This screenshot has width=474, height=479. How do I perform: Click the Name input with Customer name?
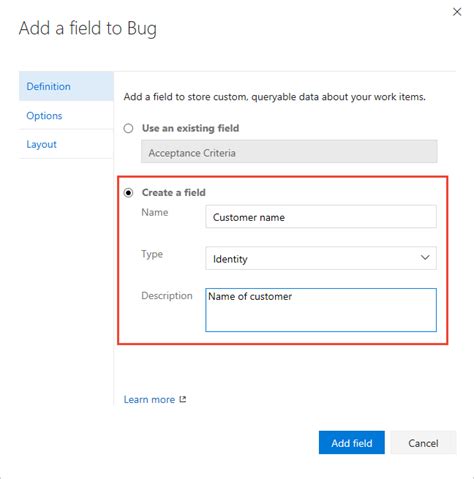pos(321,217)
